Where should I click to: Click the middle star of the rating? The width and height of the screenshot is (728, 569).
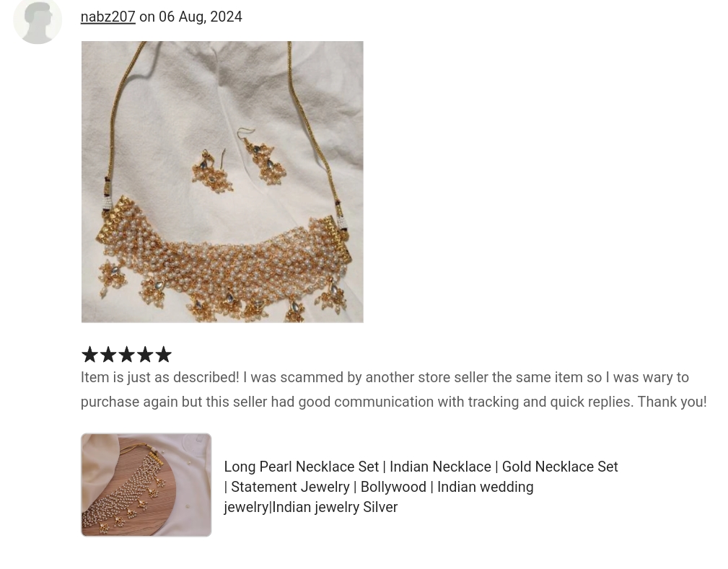pyautogui.click(x=126, y=355)
